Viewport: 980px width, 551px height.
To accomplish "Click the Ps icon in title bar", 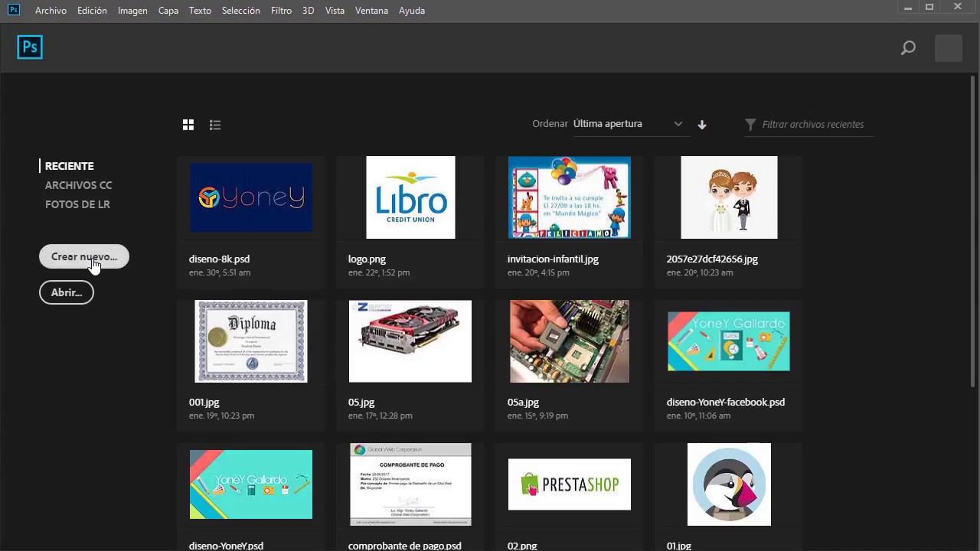I will click(x=13, y=10).
